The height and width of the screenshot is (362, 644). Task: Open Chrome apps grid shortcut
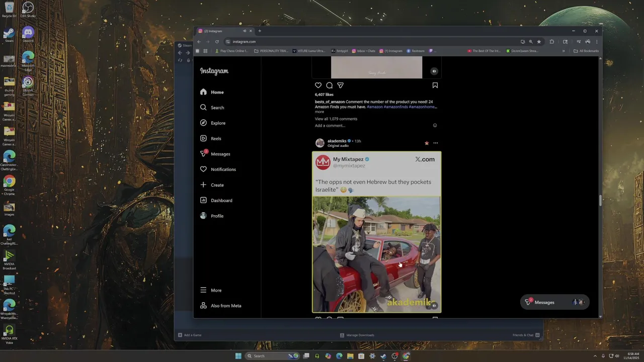pyautogui.click(x=205, y=51)
